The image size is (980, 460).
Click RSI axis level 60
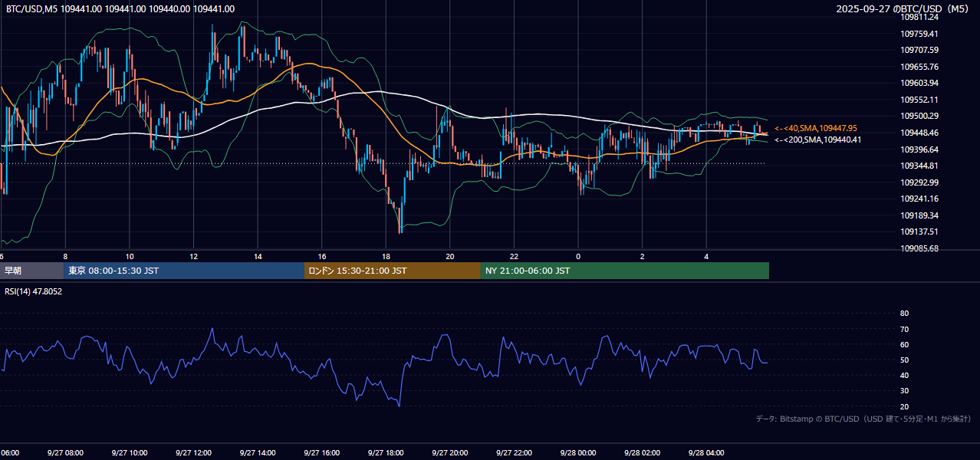(x=904, y=344)
